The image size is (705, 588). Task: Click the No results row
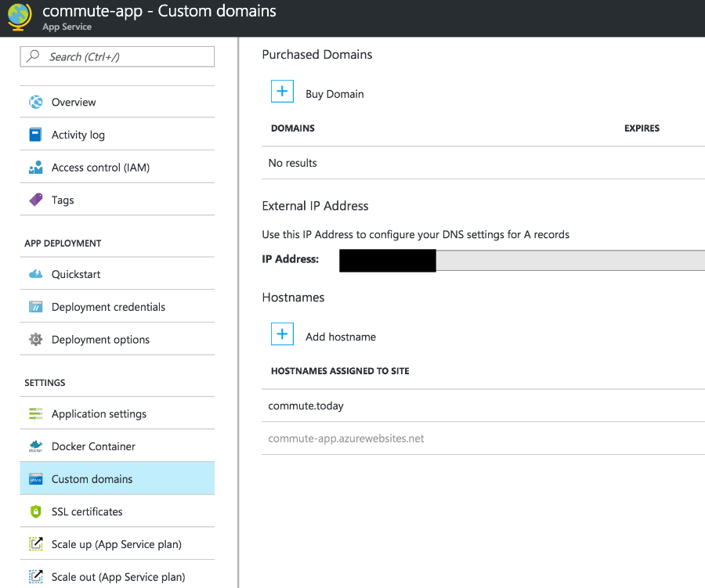pos(483,163)
